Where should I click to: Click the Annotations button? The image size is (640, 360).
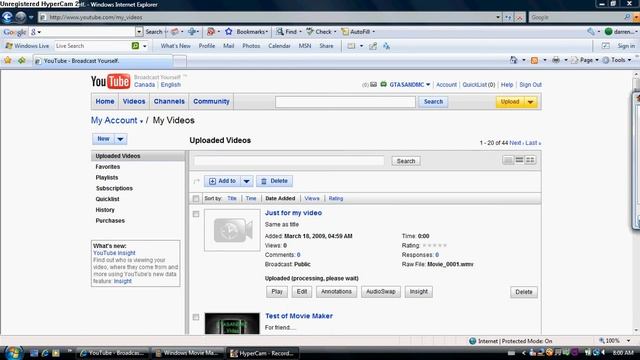click(x=336, y=292)
